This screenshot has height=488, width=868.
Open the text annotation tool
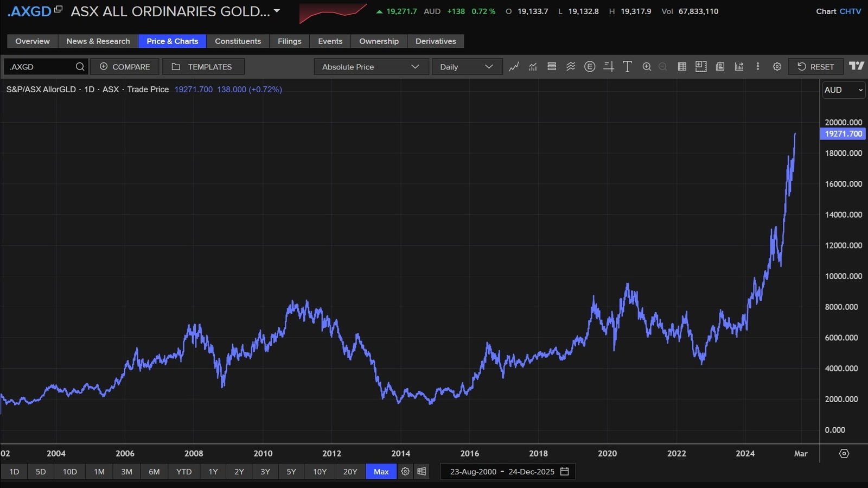point(627,67)
